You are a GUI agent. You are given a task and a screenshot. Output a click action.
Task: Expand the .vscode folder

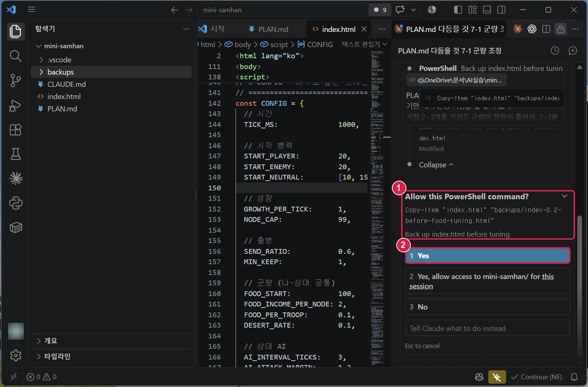click(x=41, y=60)
